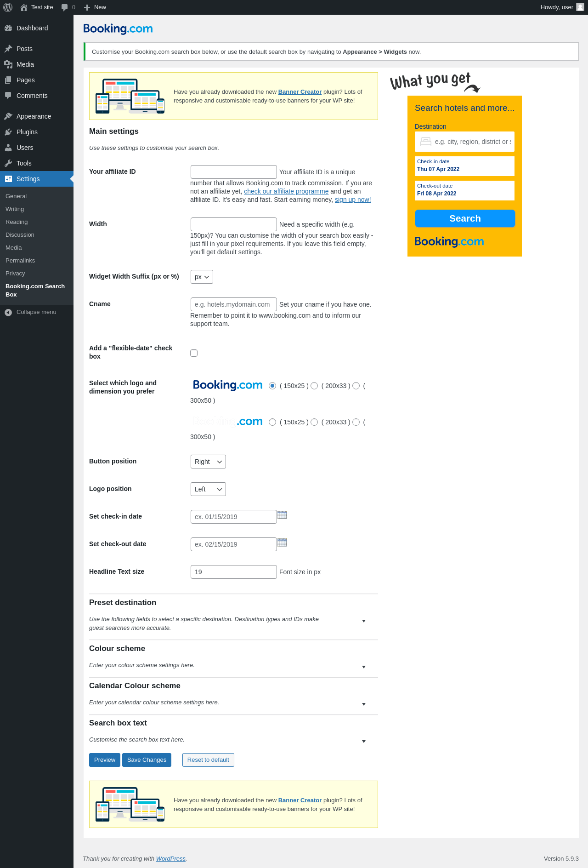Click the Set check-in date field
The height and width of the screenshot is (868, 588).
point(234,517)
